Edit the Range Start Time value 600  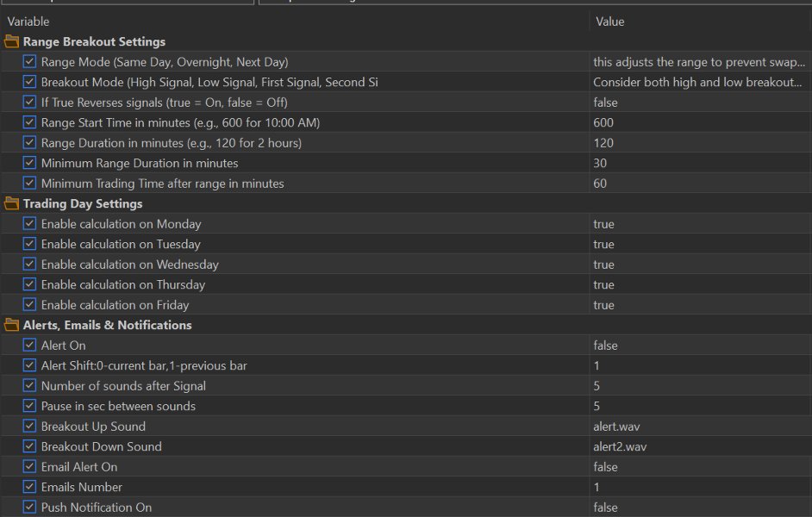(603, 123)
